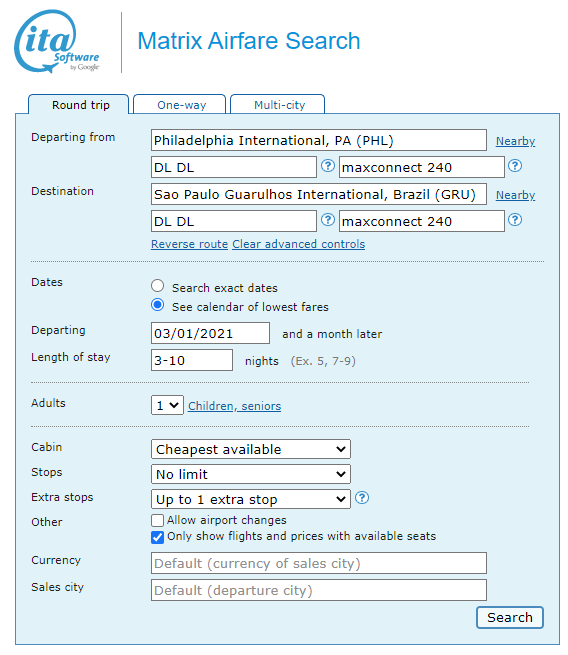This screenshot has width=568, height=655.
Task: Click the ITA Software logo
Action: pyautogui.click(x=57, y=41)
